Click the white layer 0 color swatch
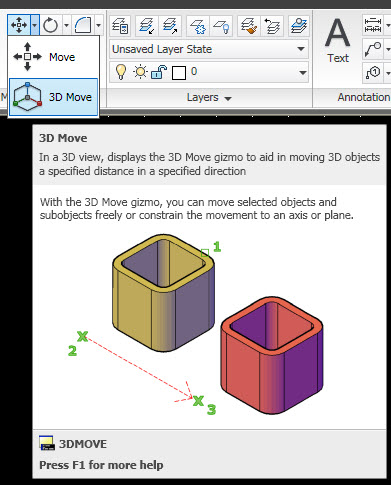 click(x=179, y=73)
